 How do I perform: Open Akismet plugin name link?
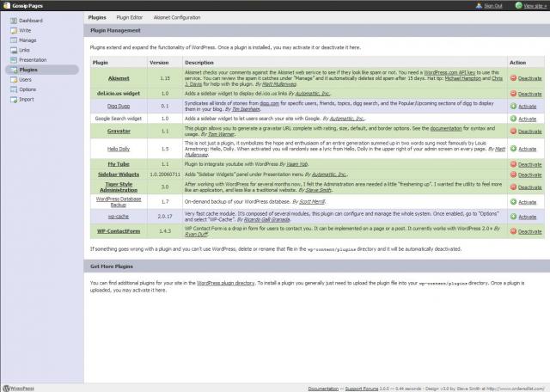pyautogui.click(x=119, y=78)
